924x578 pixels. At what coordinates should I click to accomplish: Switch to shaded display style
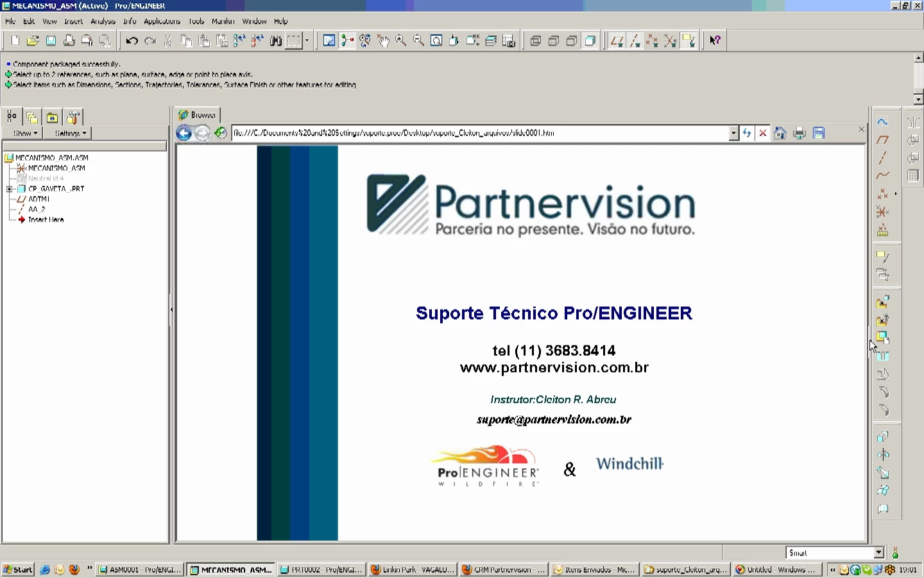pyautogui.click(x=590, y=40)
